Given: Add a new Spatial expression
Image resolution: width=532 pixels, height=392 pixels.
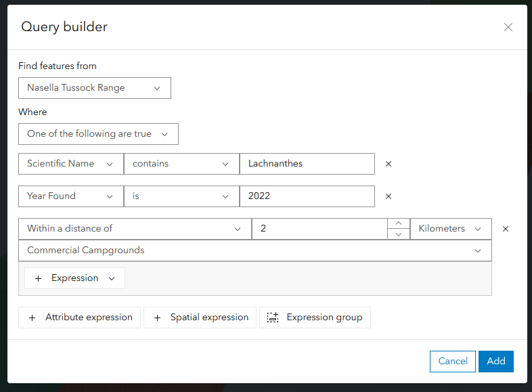Looking at the screenshot, I should point(200,318).
